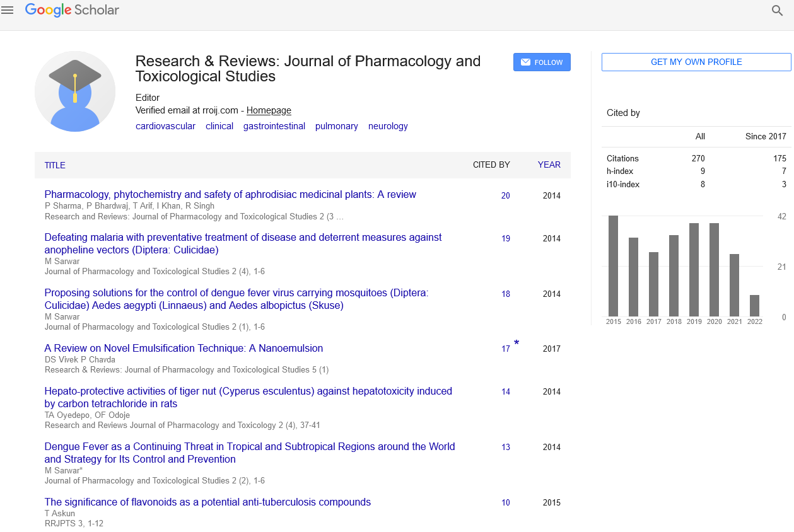
Task: Open the flavonoids anti-tuberculosis compounds article
Action: [x=207, y=502]
